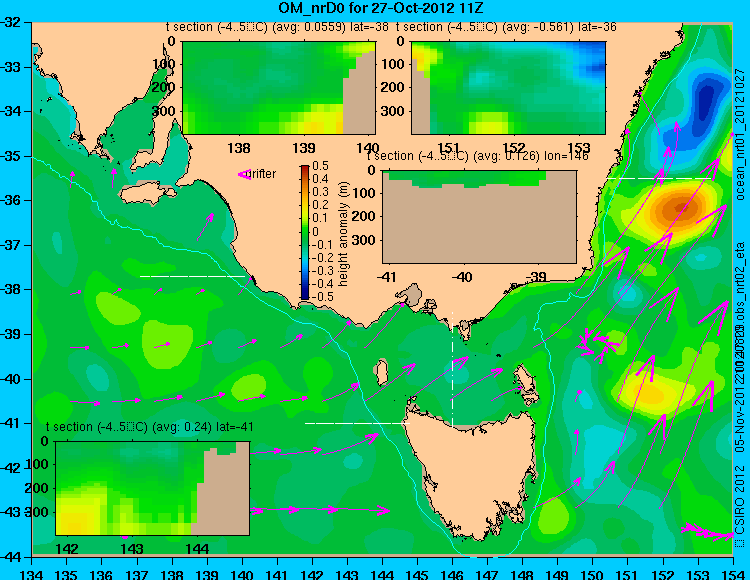Click the colorbar tick label '-0.4'
The height and width of the screenshot is (580, 750).
tap(321, 284)
